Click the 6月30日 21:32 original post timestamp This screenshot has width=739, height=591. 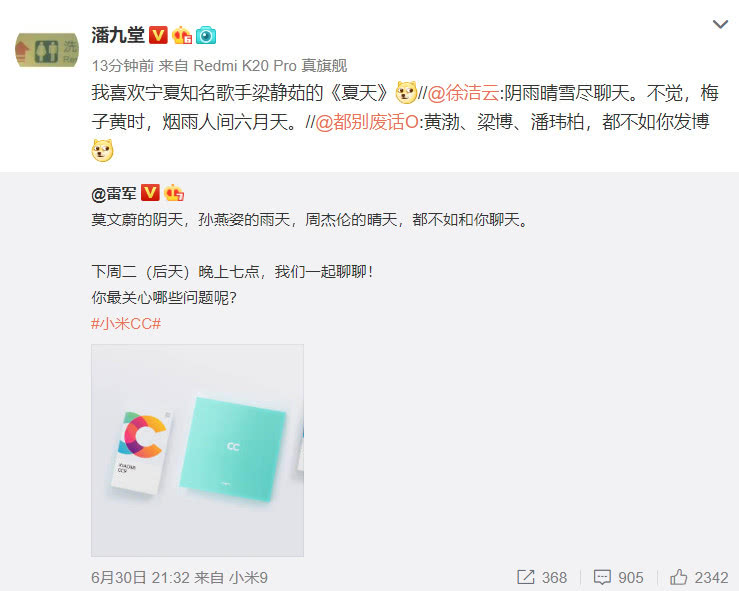(x=140, y=578)
